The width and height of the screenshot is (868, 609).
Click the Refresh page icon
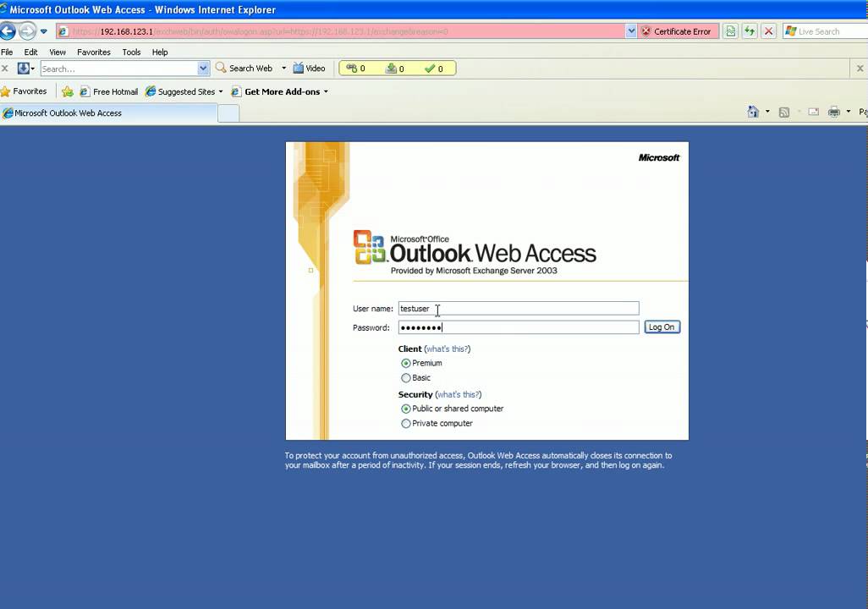coord(750,31)
